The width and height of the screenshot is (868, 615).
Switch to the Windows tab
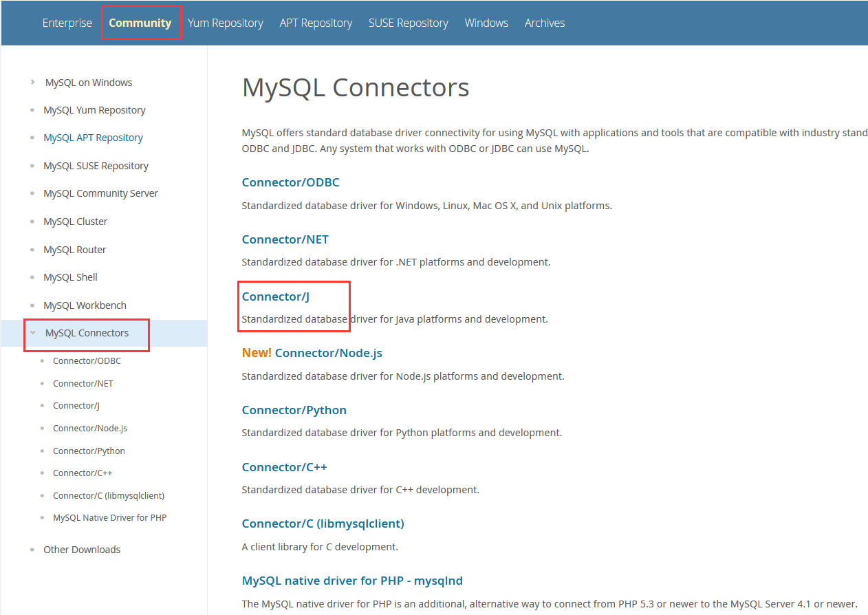pyautogui.click(x=486, y=23)
